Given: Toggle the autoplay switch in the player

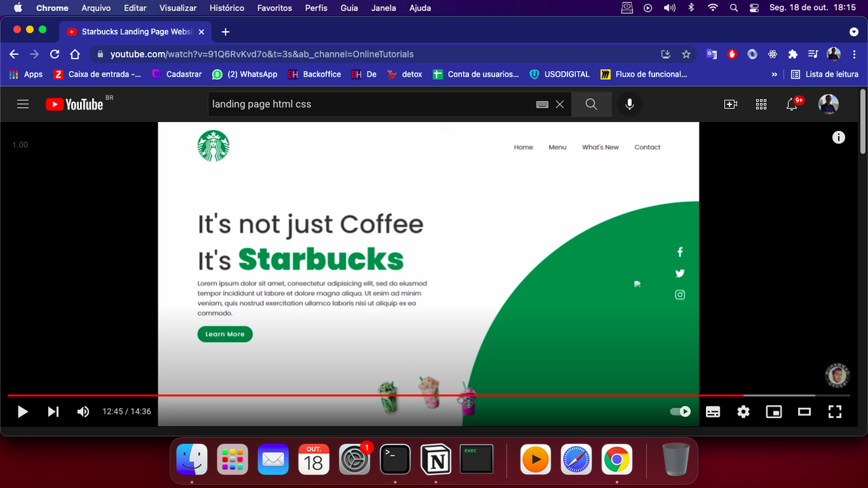Looking at the screenshot, I should 680,411.
